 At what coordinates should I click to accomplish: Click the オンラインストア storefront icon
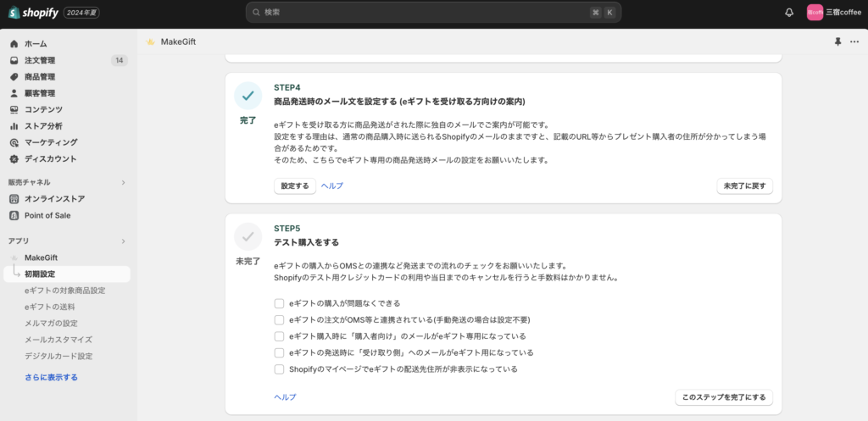(x=14, y=198)
